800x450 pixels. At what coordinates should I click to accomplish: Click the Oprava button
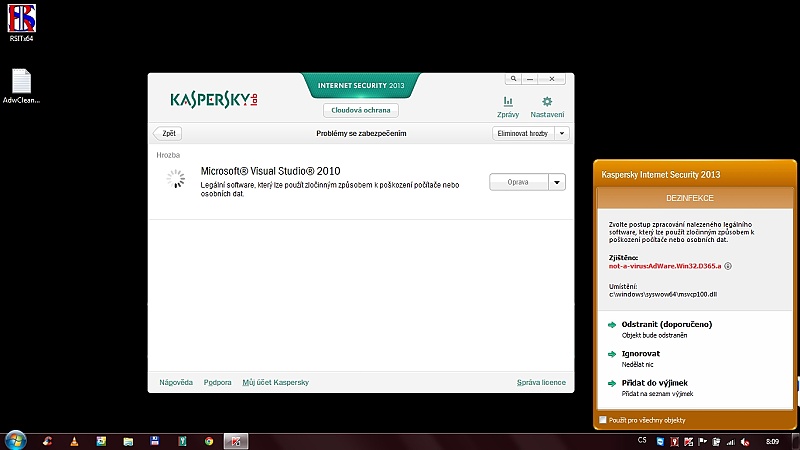519,182
